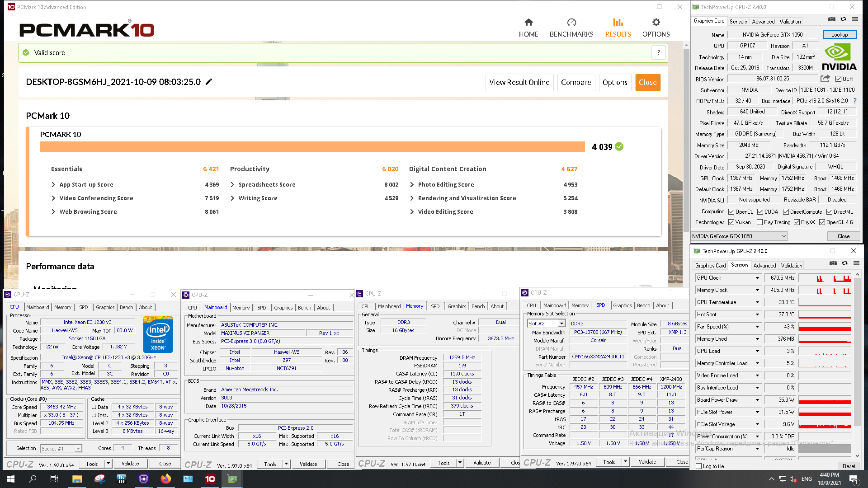This screenshot has width=868, height=488.
Task: Click the Bus Interface question mark icon
Action: [855, 101]
